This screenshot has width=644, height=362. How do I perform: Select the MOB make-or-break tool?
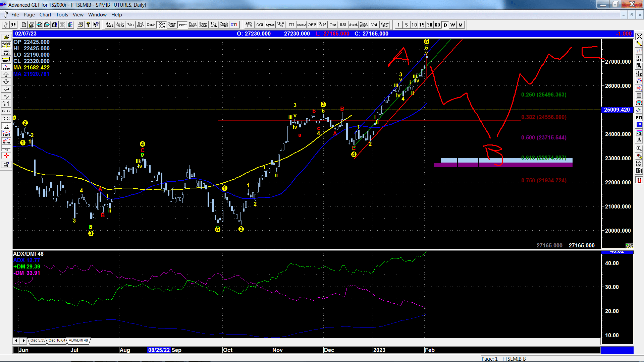(639, 132)
